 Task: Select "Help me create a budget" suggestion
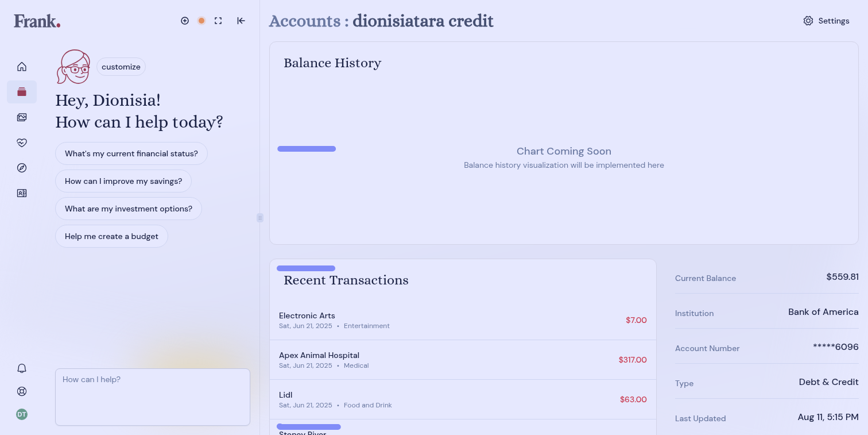pyautogui.click(x=111, y=236)
